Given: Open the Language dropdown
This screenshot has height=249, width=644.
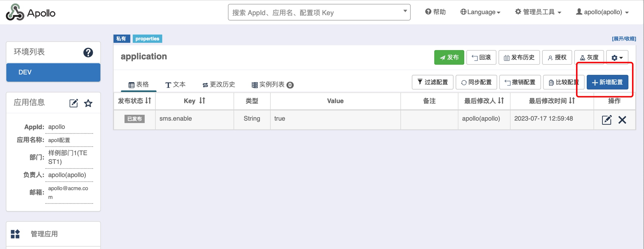Looking at the screenshot, I should [x=480, y=12].
